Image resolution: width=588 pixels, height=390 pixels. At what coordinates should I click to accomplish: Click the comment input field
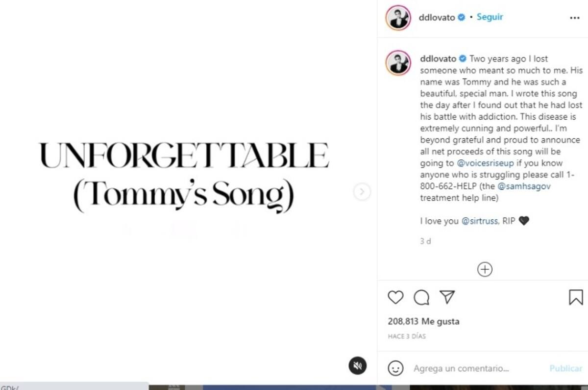(470, 368)
